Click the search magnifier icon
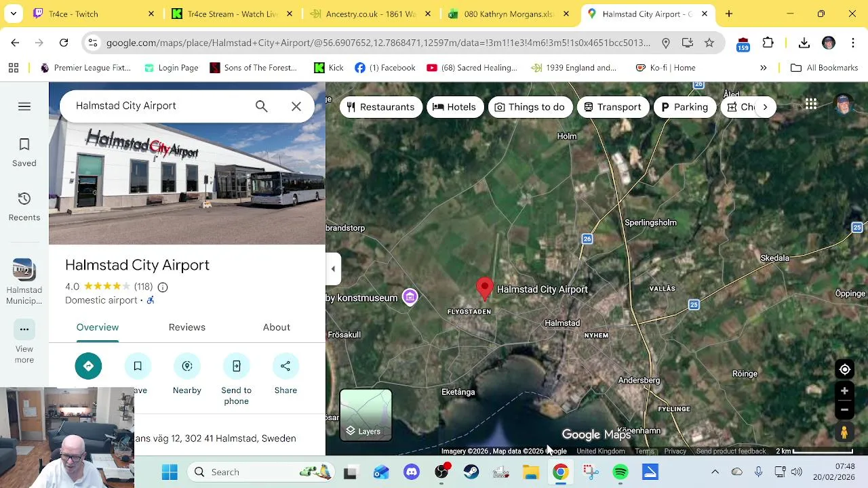Image resolution: width=868 pixels, height=488 pixels. [261, 106]
